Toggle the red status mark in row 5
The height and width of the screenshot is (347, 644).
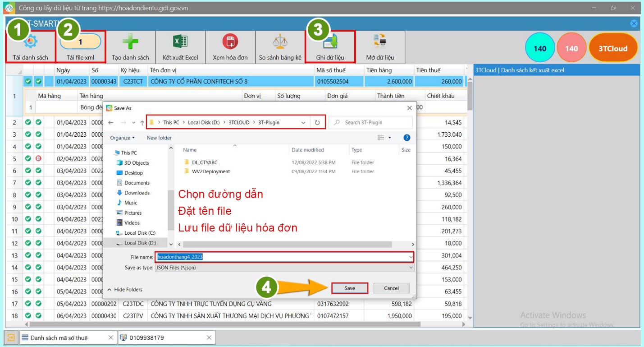click(x=38, y=159)
